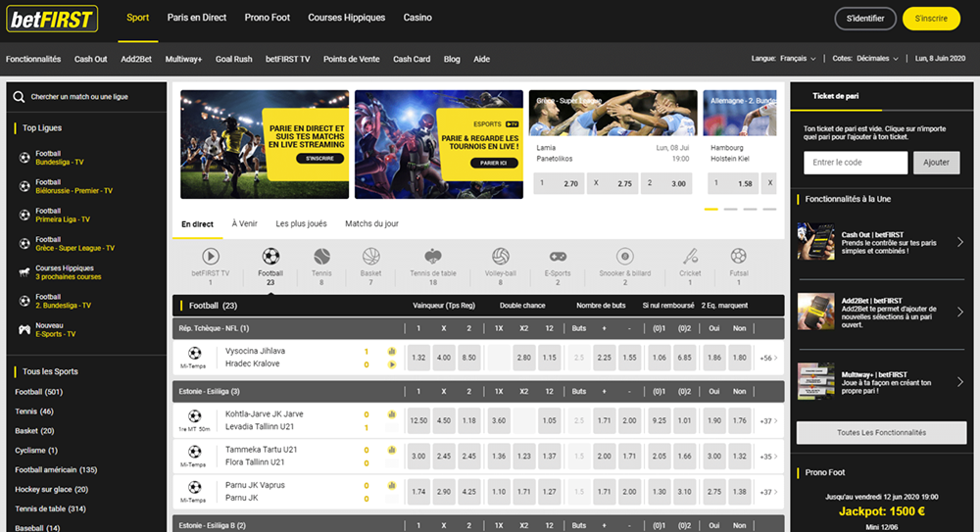This screenshot has width=980, height=532.
Task: Click the S'inscrire button
Action: [x=930, y=19]
